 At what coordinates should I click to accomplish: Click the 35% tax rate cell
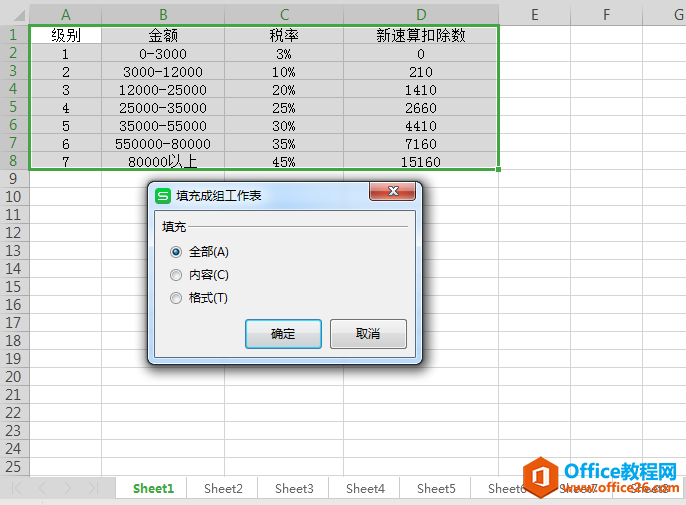point(284,144)
